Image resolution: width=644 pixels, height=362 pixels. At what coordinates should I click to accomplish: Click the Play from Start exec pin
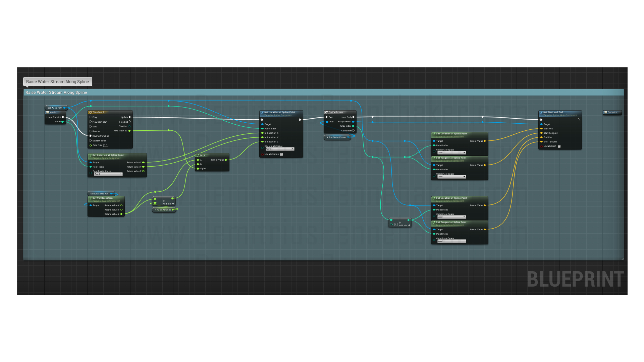coord(91,122)
